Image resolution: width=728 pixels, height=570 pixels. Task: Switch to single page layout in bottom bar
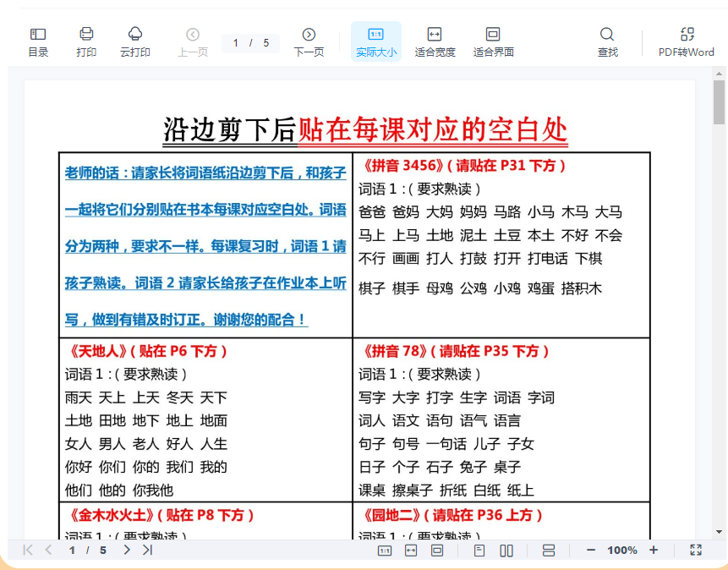(x=479, y=551)
